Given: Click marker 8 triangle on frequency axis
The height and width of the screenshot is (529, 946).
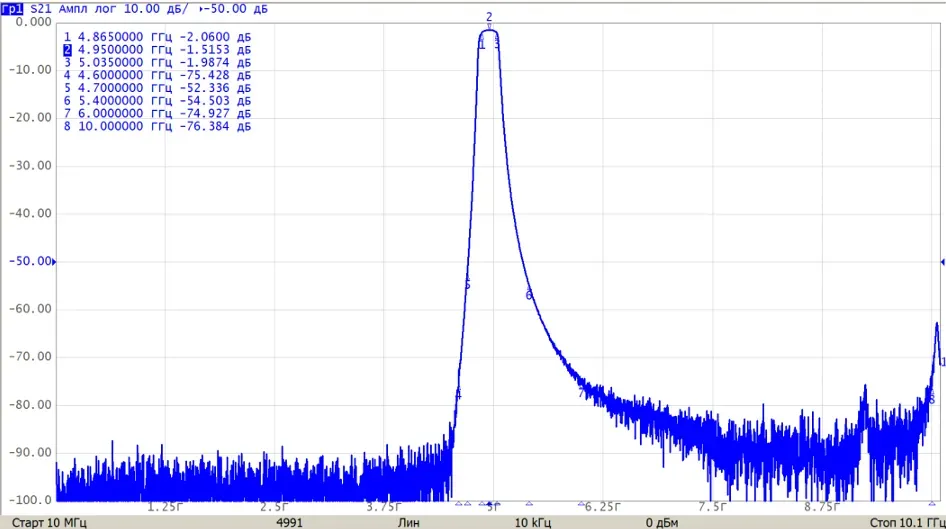Looking at the screenshot, I should 932,503.
